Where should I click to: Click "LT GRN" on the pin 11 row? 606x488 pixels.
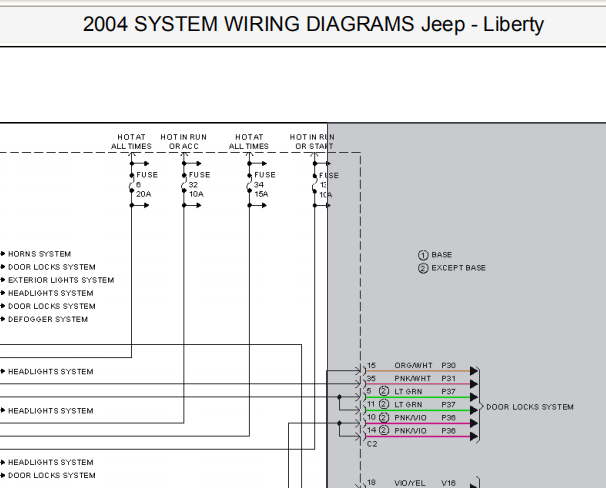[x=408, y=405]
